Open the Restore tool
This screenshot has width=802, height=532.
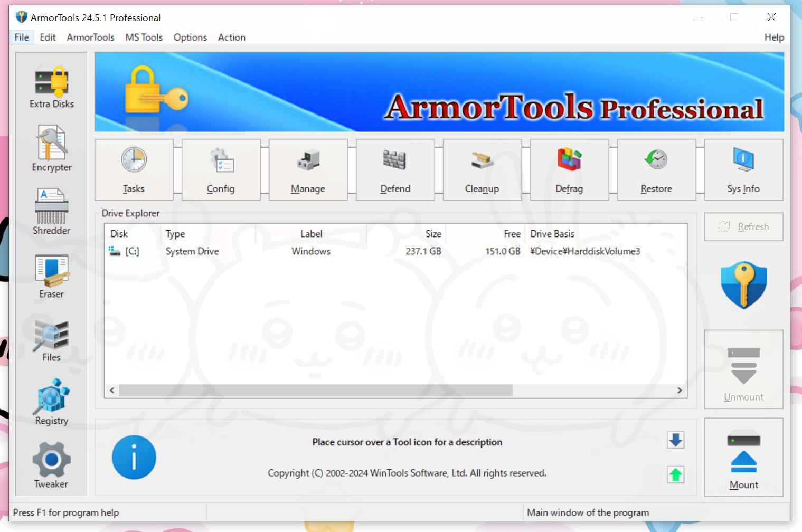tap(656, 170)
